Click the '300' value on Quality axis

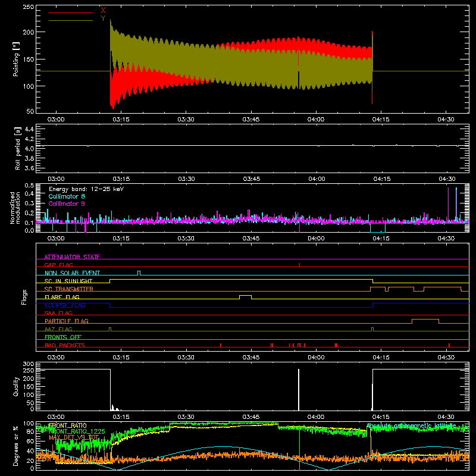click(x=28, y=364)
